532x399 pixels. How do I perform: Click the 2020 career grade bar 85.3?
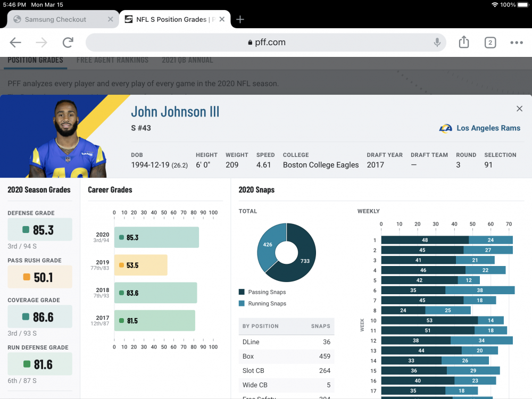tap(156, 237)
